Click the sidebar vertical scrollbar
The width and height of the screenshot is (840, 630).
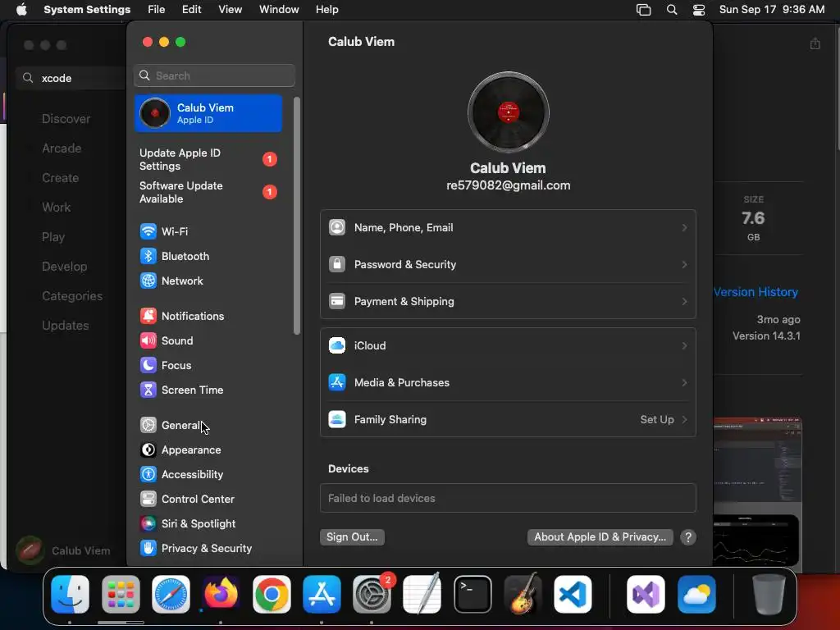(297, 216)
